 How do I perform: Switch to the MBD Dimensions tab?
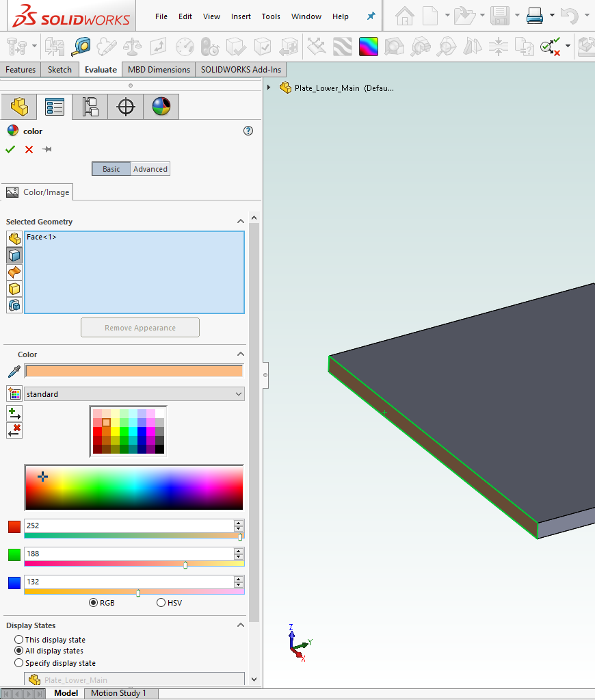(x=159, y=70)
